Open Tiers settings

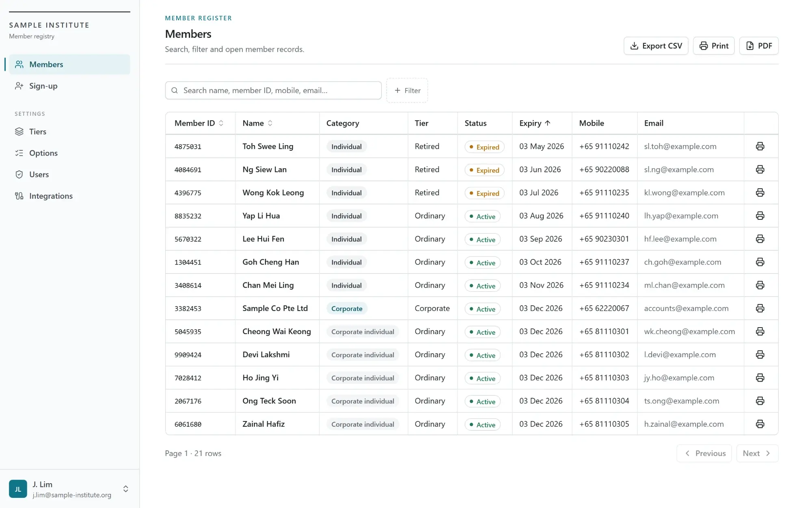pyautogui.click(x=69, y=132)
